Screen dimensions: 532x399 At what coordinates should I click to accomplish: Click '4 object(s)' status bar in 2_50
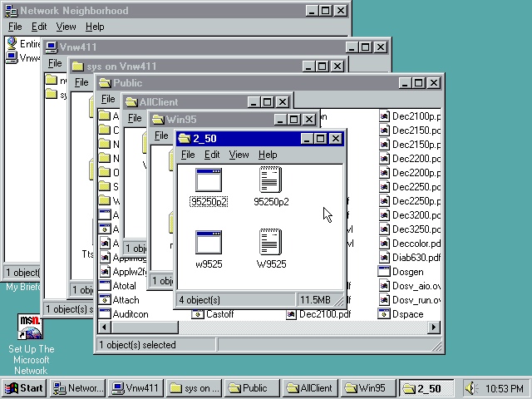click(x=235, y=300)
